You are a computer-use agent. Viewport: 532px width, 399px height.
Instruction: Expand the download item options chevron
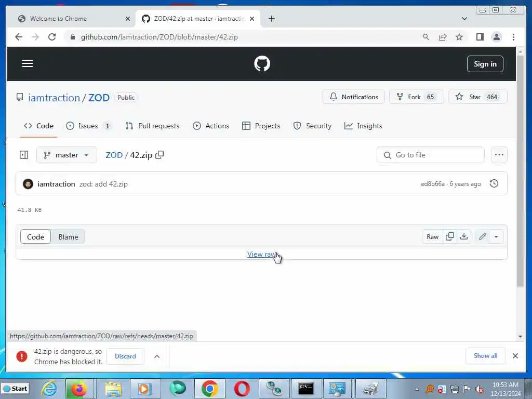pyautogui.click(x=157, y=356)
